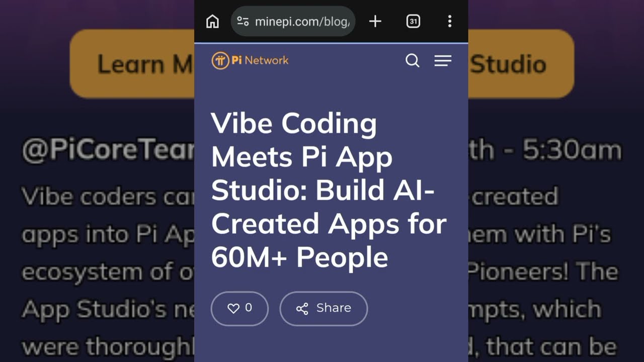Click the minepi.com/blog address bar
Viewport: 644px width, 362px height.
tap(293, 21)
